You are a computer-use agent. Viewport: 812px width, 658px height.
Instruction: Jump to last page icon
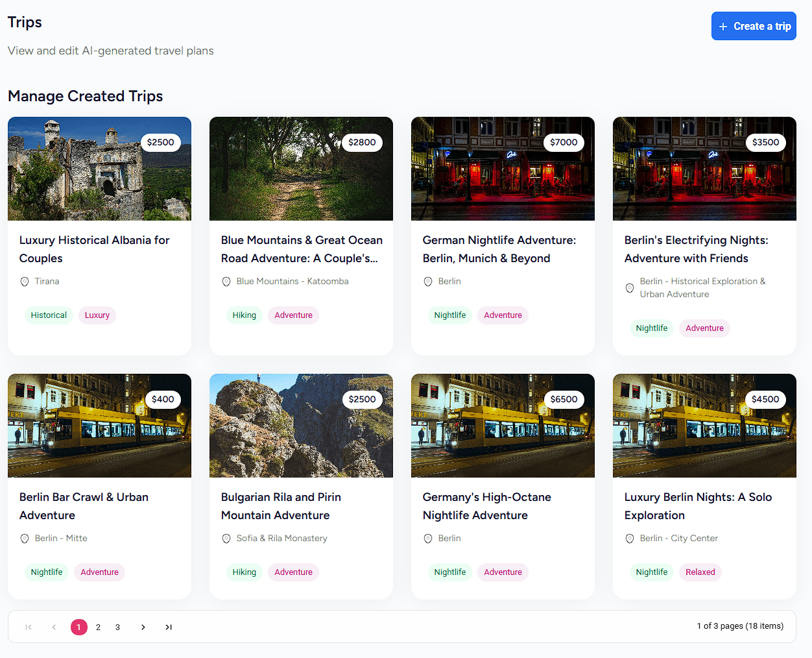pyautogui.click(x=169, y=627)
